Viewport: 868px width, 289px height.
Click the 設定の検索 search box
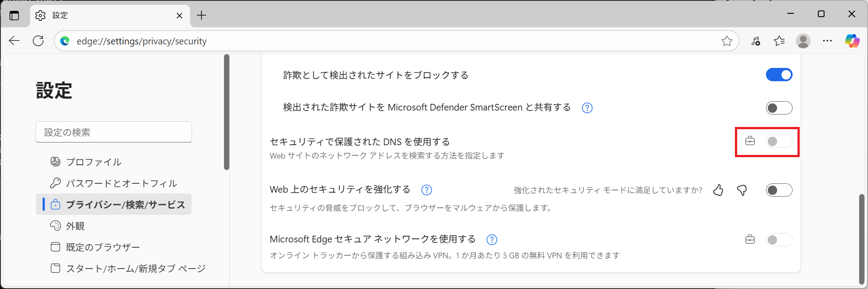pos(114,132)
